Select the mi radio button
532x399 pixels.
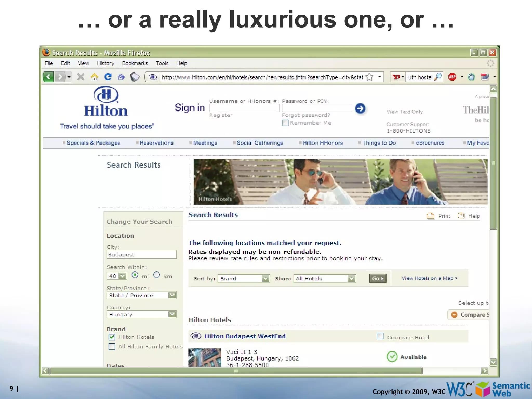135,275
